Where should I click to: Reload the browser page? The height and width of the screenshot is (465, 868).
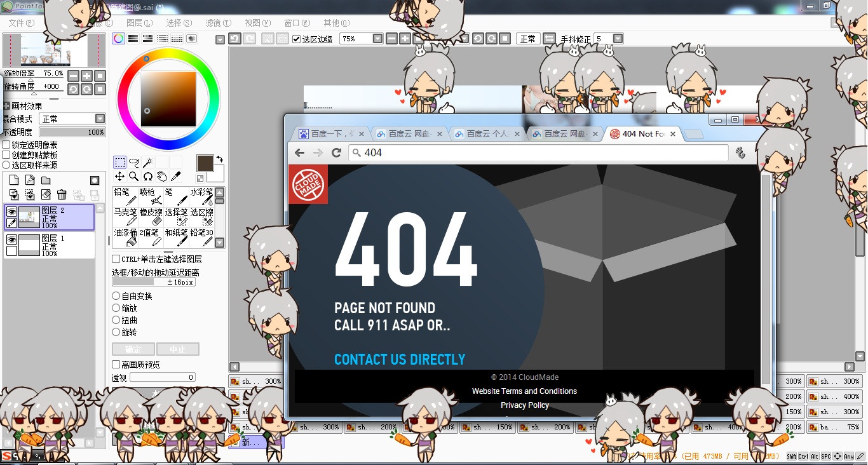click(337, 152)
